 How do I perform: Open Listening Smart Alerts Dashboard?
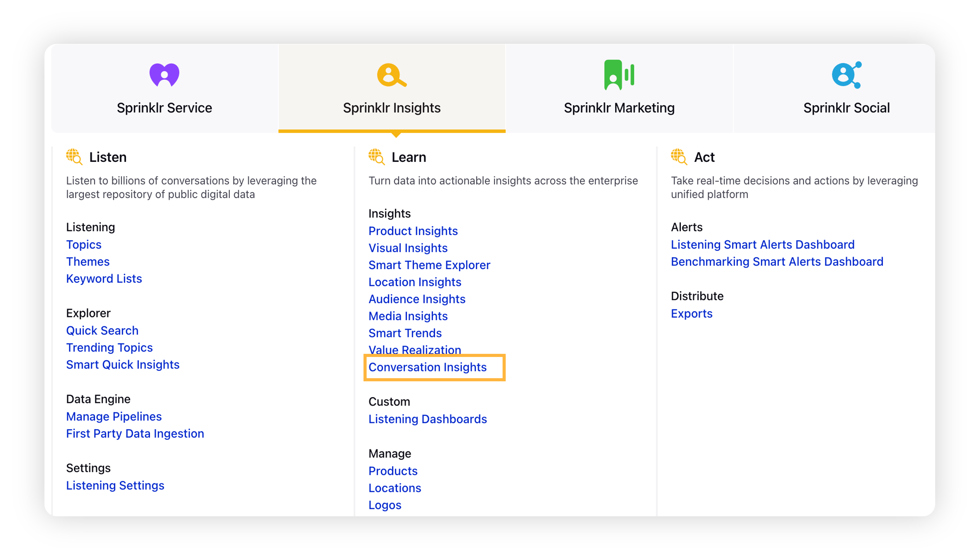[763, 245]
